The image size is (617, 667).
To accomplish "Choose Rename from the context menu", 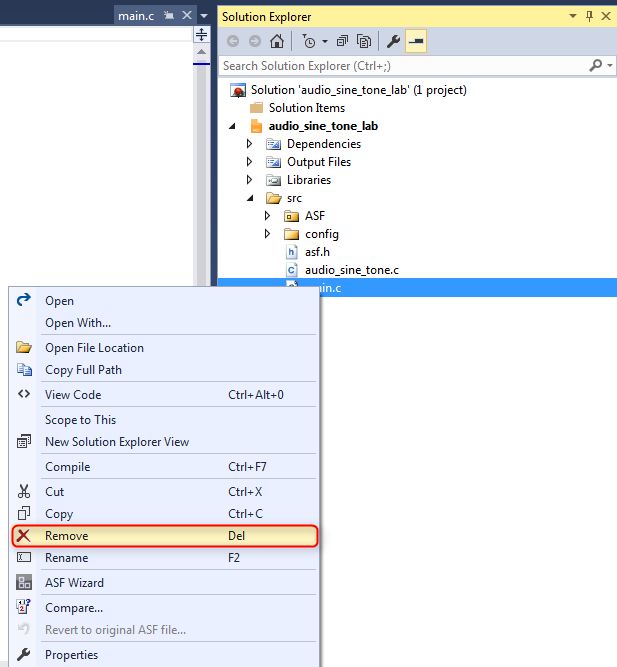I will point(67,558).
